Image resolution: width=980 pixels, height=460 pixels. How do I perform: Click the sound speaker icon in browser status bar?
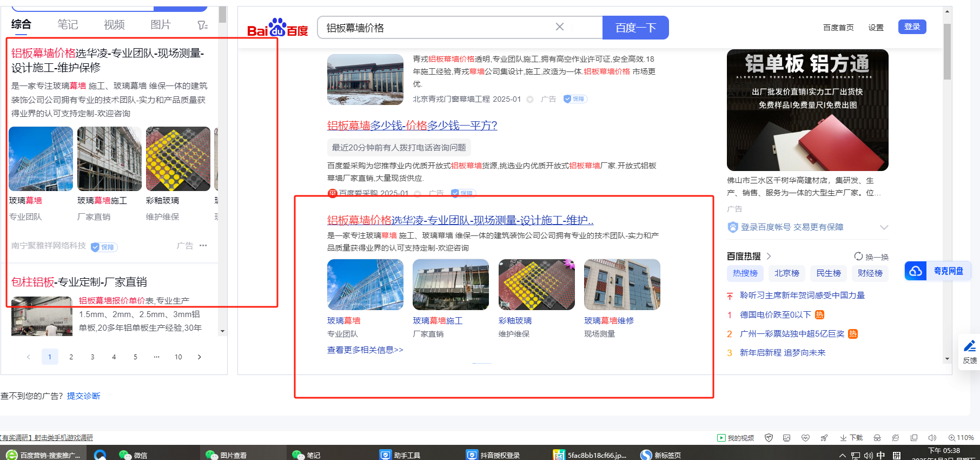point(932,438)
